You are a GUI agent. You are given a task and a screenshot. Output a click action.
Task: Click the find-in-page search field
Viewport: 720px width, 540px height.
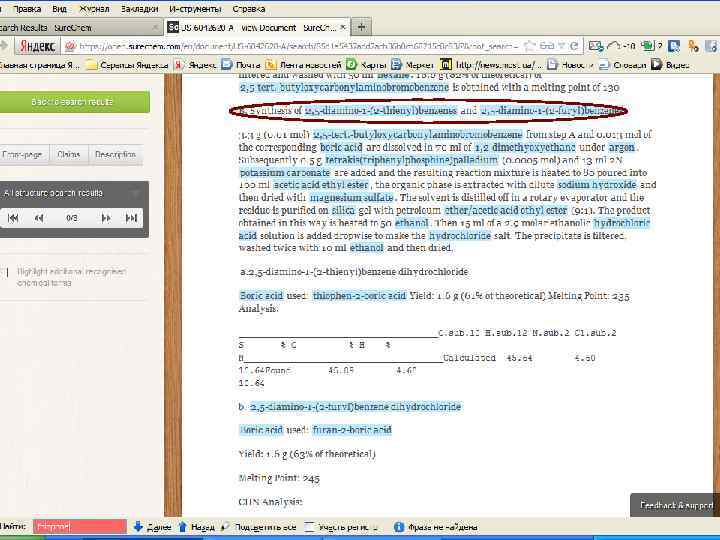tap(79, 527)
